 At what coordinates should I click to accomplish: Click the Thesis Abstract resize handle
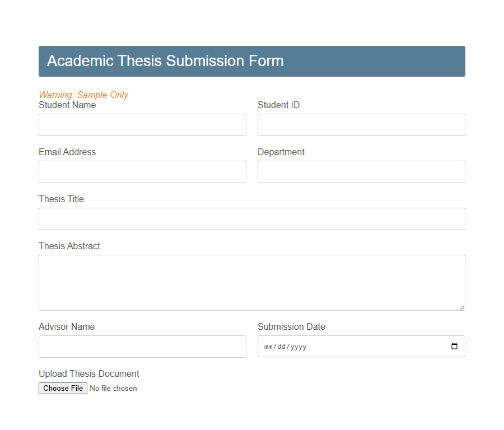pyautogui.click(x=463, y=307)
